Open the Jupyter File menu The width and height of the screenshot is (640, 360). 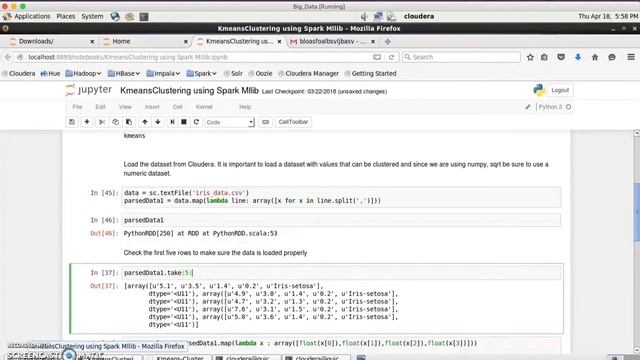click(77, 107)
